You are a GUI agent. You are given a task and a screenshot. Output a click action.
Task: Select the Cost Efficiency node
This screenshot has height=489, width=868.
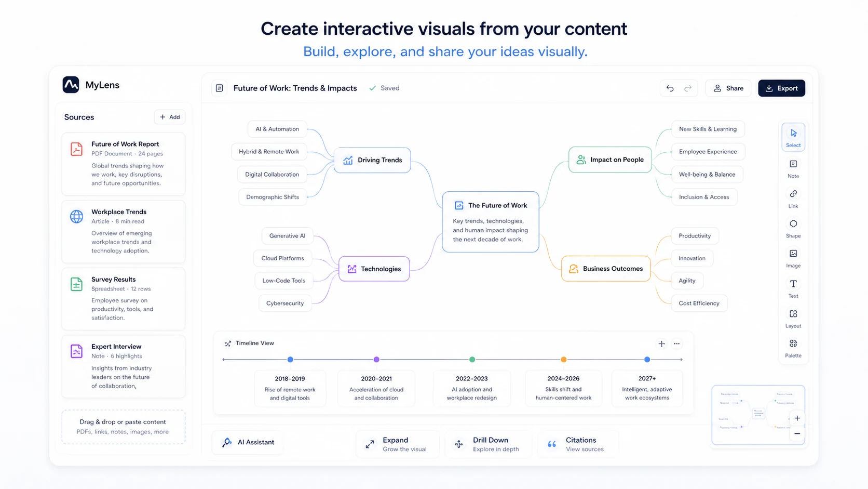pos(699,303)
